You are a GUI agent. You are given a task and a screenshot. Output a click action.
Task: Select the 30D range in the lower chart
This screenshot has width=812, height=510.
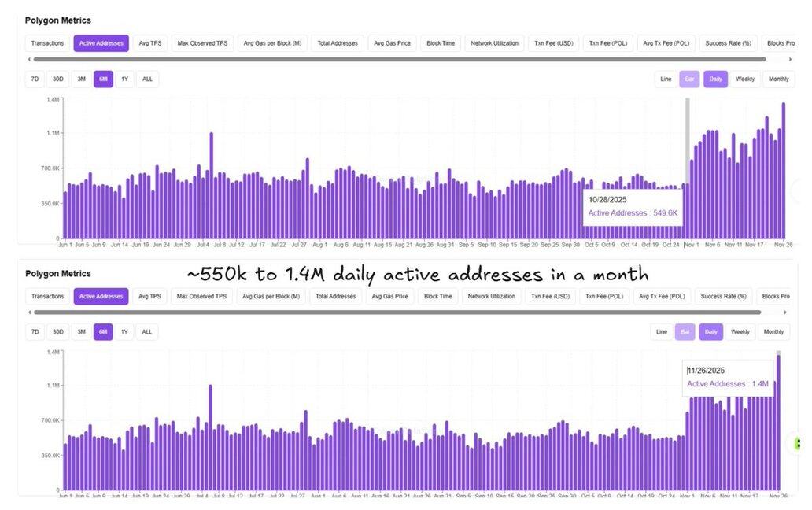tap(57, 331)
